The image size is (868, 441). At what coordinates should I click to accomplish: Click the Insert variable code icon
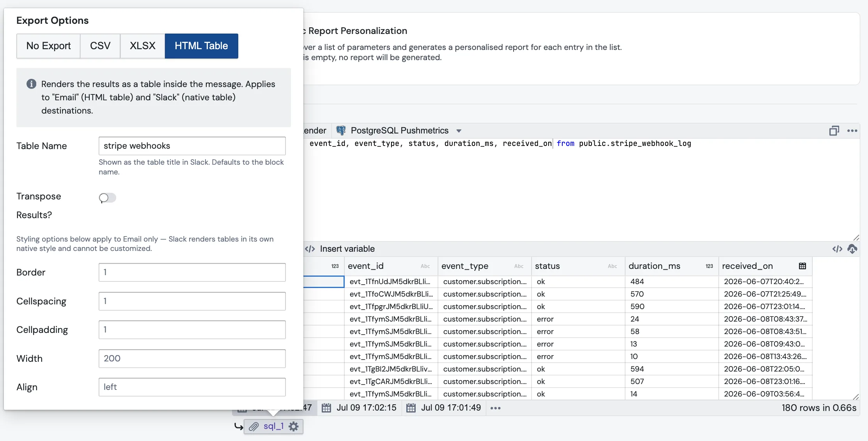310,249
